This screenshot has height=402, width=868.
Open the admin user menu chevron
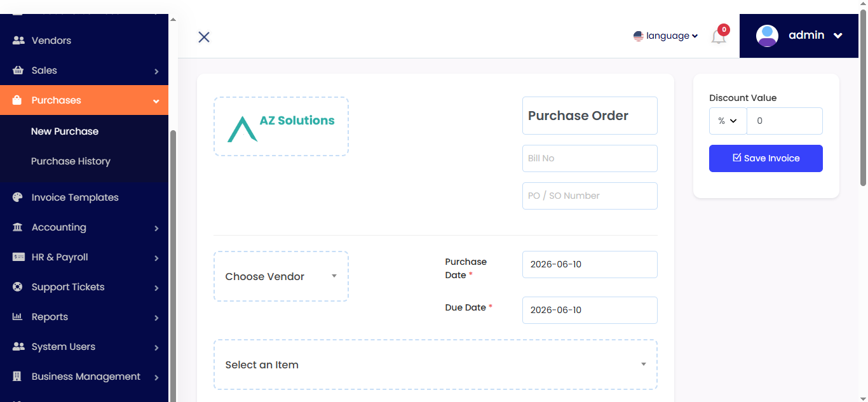coord(838,36)
